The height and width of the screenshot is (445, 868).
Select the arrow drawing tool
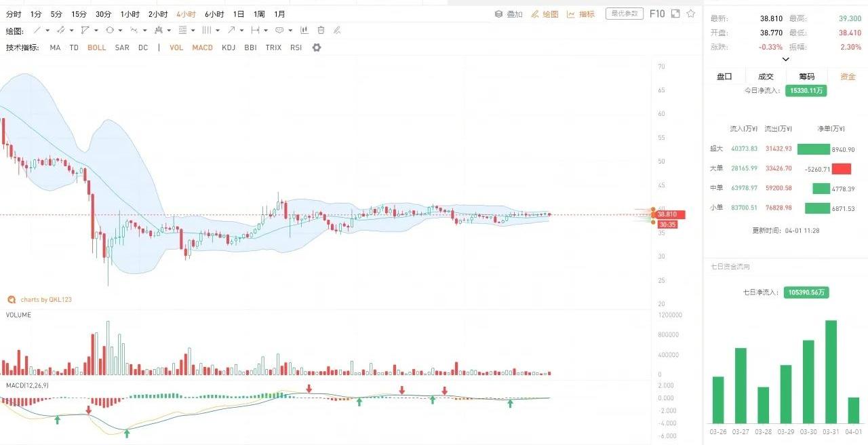point(232,31)
